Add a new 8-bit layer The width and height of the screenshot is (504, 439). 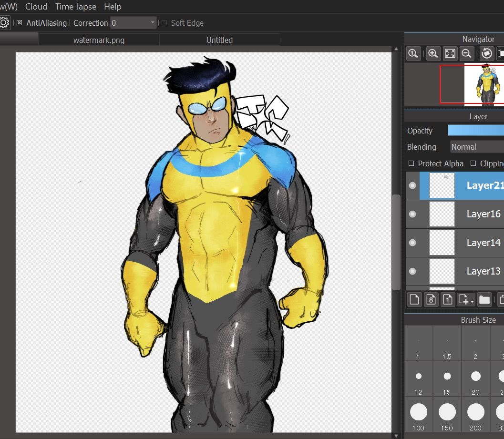tap(431, 299)
